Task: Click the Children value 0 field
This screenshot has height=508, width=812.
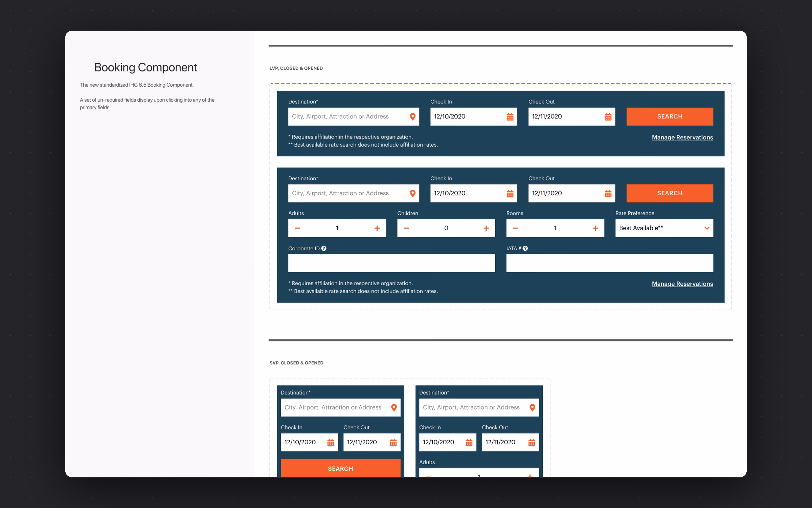Action: coord(446,228)
